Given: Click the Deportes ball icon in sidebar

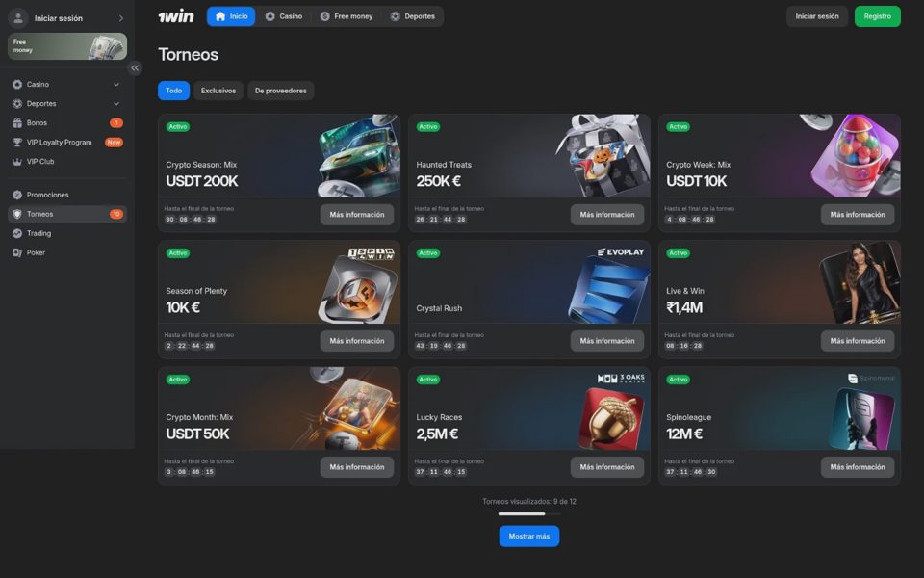Looking at the screenshot, I should pyautogui.click(x=17, y=104).
